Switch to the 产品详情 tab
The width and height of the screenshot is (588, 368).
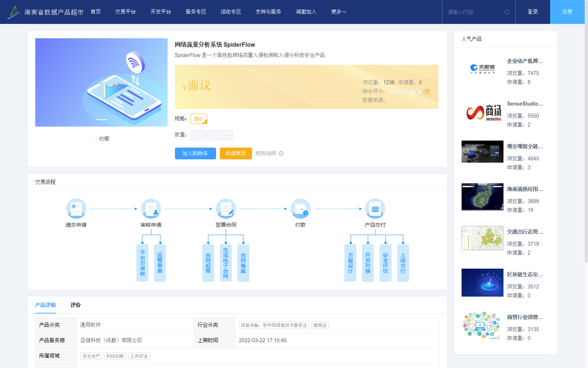(46, 305)
